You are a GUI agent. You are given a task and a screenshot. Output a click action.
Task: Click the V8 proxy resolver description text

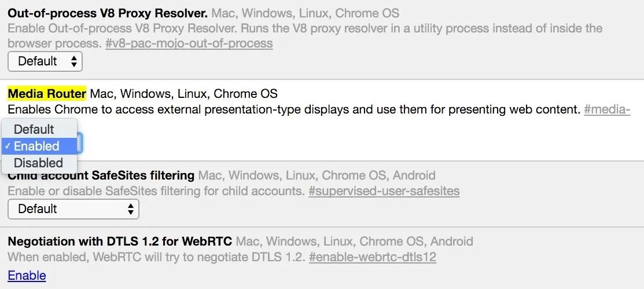tap(305, 36)
